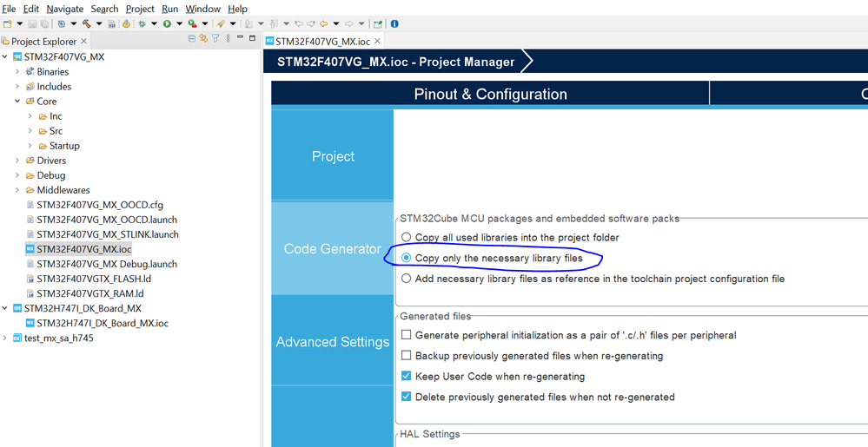Click the Project Explorer filter icon
Image resolution: width=868 pixels, height=447 pixels.
tap(215, 38)
